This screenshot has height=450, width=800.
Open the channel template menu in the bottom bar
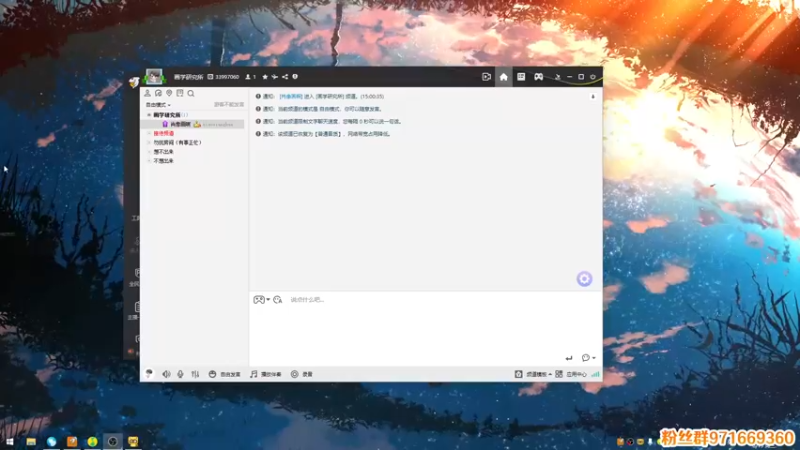533,374
